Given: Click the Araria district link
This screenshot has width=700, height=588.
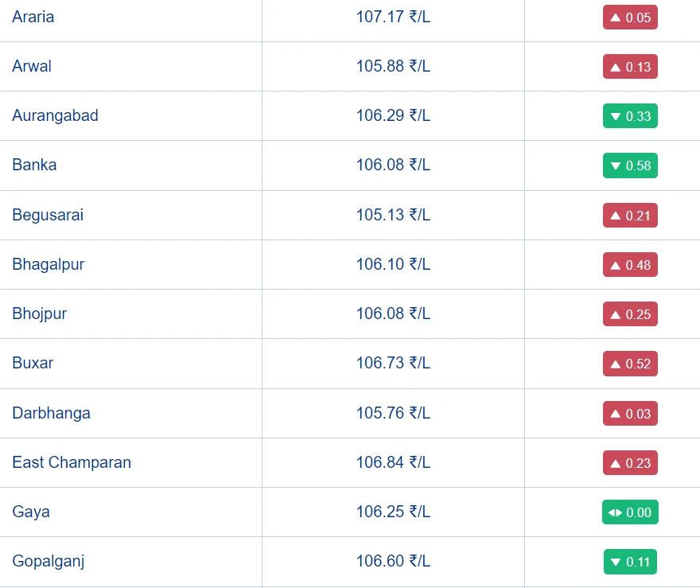Looking at the screenshot, I should [33, 17].
